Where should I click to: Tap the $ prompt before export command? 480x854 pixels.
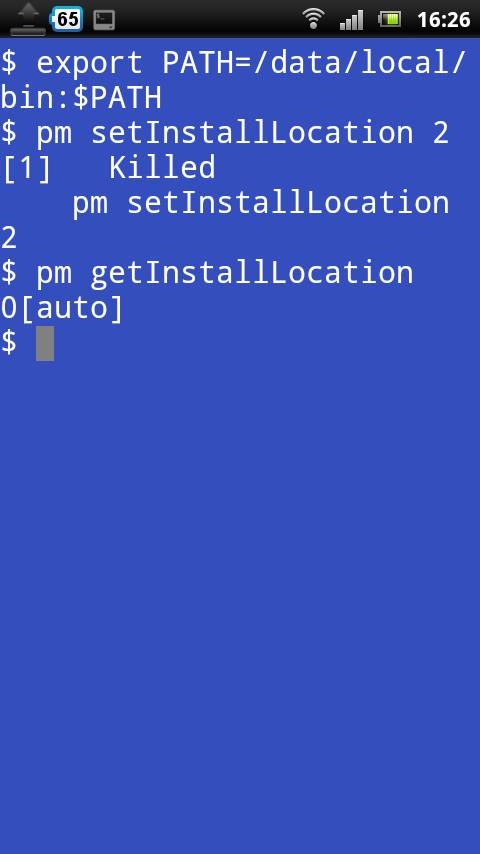point(9,63)
